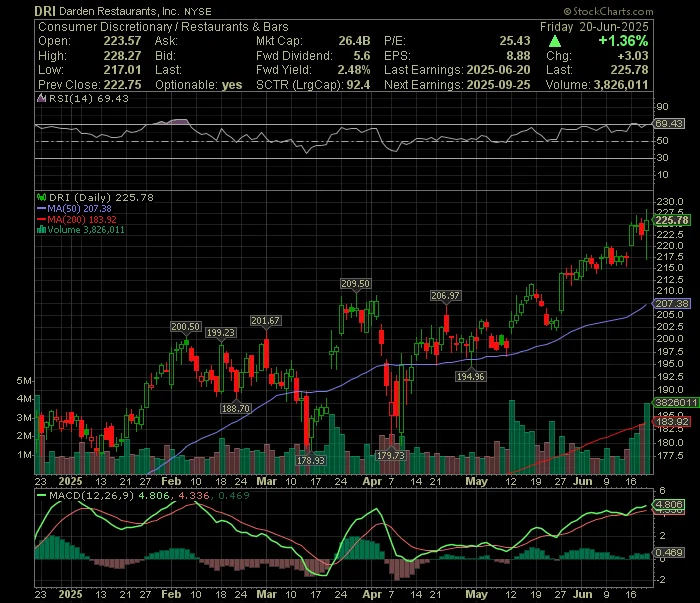Click the Consumer Discretionary / Restaurants & Bars text
This screenshot has height=603, width=700.
click(163, 27)
